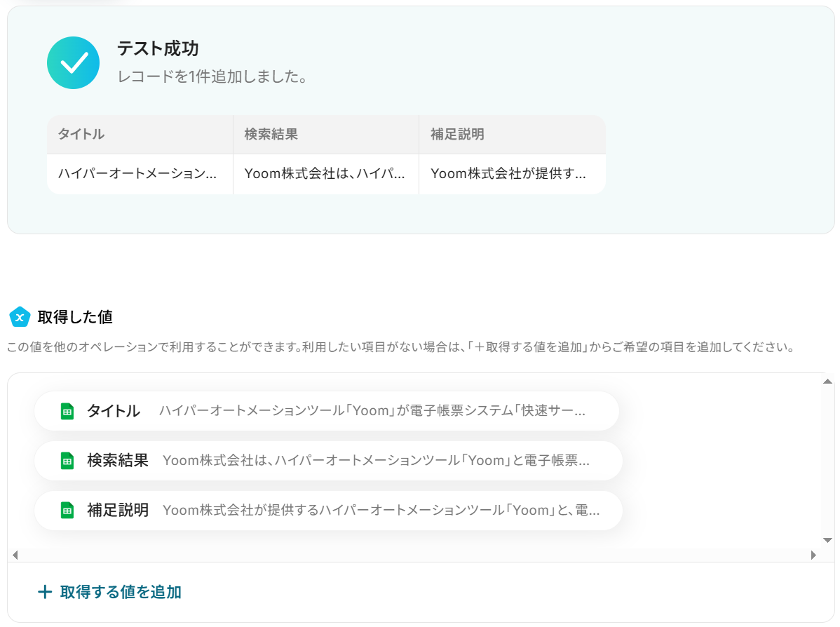Click the 取得する値を追加 button

click(110, 592)
